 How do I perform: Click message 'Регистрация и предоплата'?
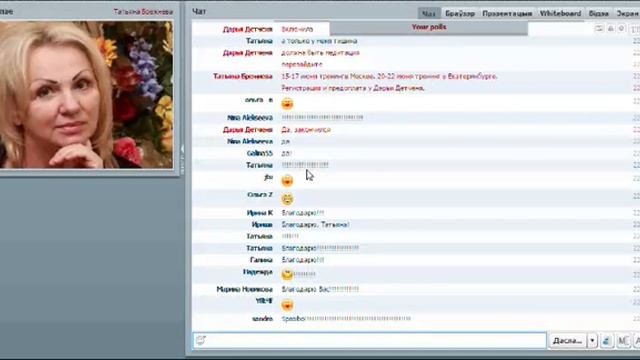(x=353, y=88)
